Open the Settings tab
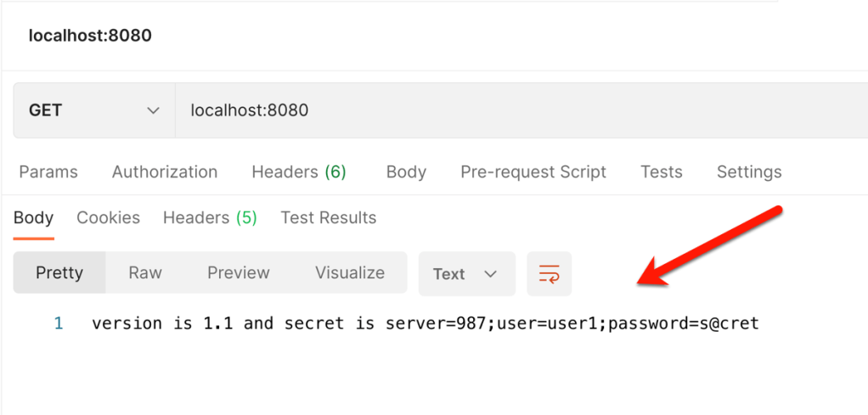This screenshot has height=415, width=868. coord(749,172)
